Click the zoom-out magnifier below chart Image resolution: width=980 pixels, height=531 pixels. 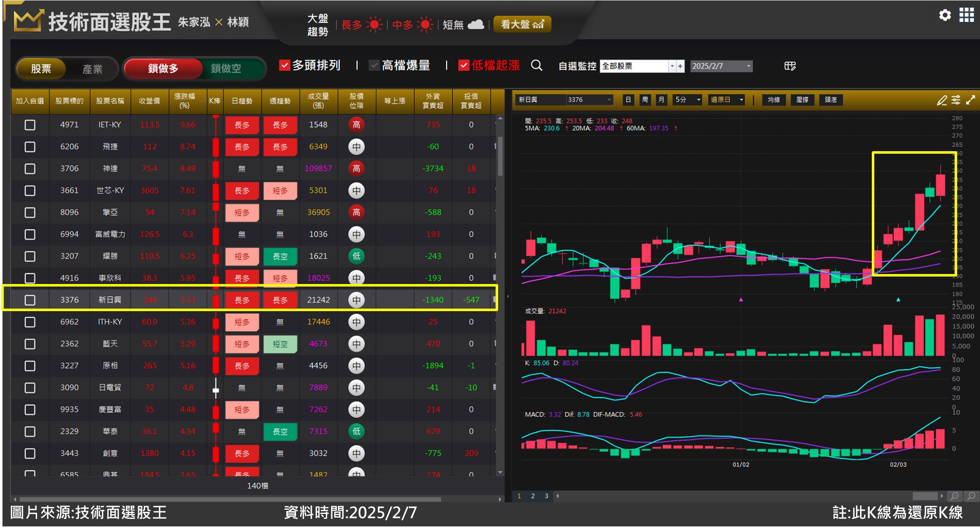click(971, 496)
